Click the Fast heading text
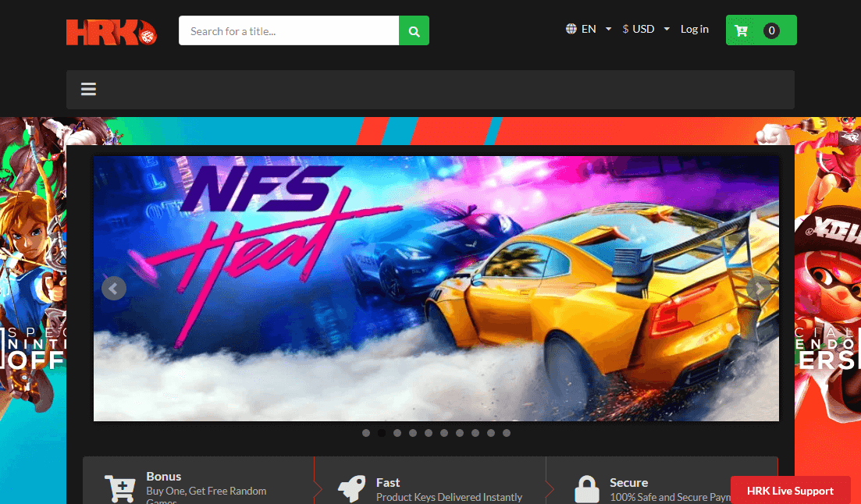This screenshot has height=504, width=861. 388,483
